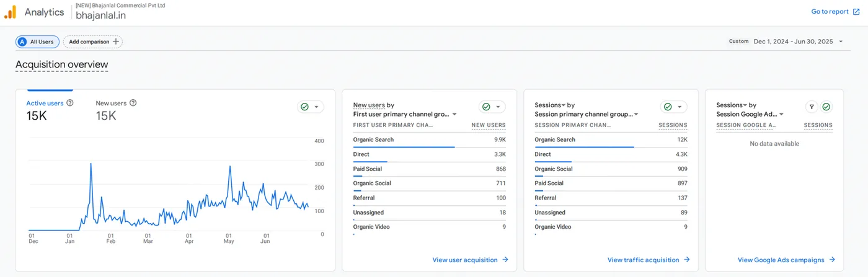This screenshot has height=277, width=868.
Task: Switch to the Active users metric tab
Action: coord(50,110)
